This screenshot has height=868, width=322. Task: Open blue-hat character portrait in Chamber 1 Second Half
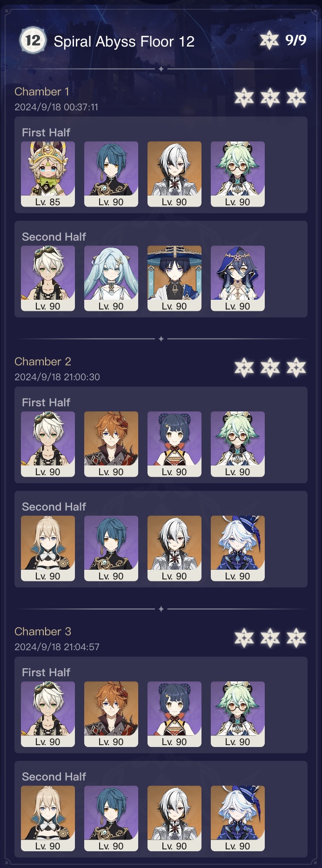pyautogui.click(x=174, y=278)
